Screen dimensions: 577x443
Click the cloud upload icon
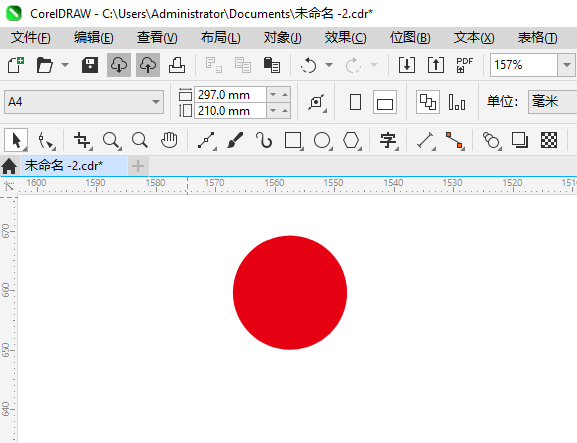point(148,65)
